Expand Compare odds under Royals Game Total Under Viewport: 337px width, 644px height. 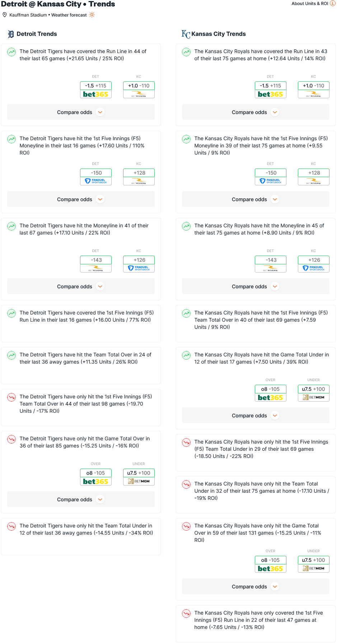tap(256, 416)
